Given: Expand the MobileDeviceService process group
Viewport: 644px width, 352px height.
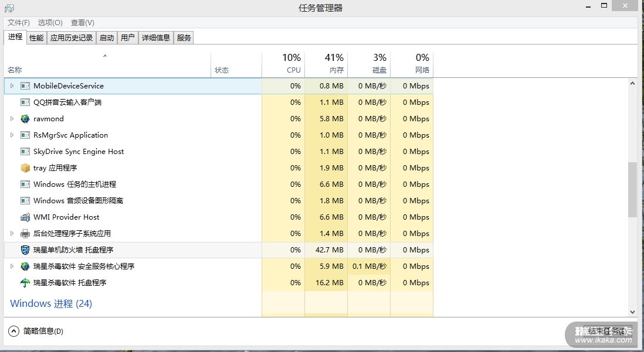Looking at the screenshot, I should tap(12, 86).
